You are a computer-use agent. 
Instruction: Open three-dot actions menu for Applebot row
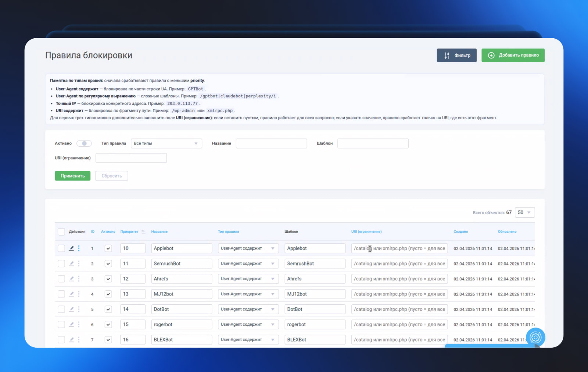[79, 248]
